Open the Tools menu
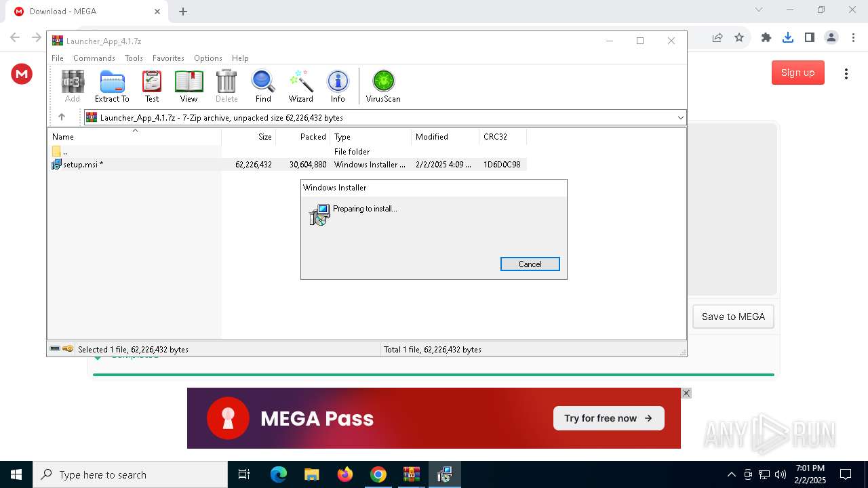868x488 pixels. click(x=134, y=58)
